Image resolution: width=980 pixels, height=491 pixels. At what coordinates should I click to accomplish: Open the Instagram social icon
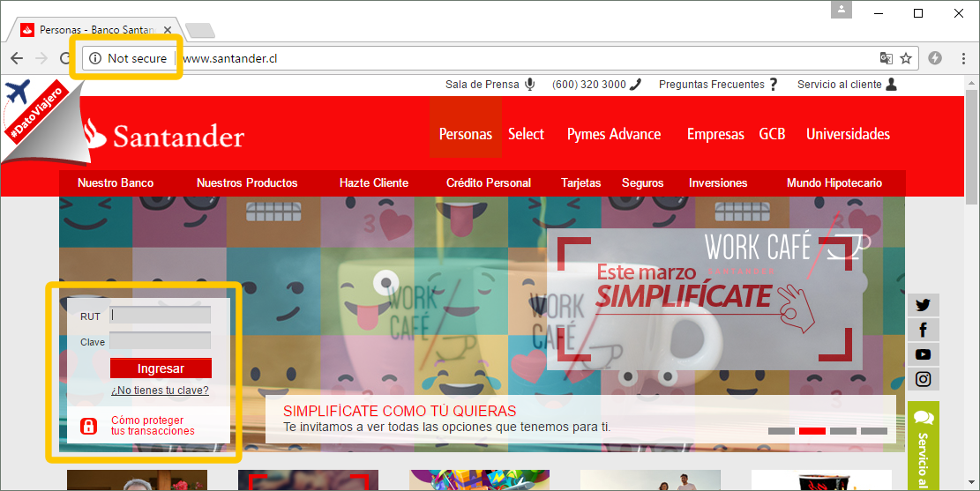tap(924, 378)
